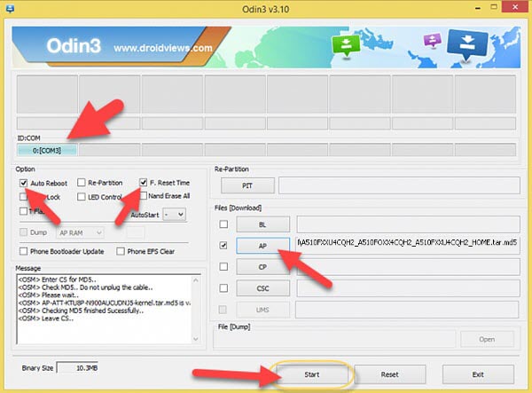Image resolution: width=532 pixels, height=393 pixels.
Task: Click the BL file button
Action: tap(263, 224)
